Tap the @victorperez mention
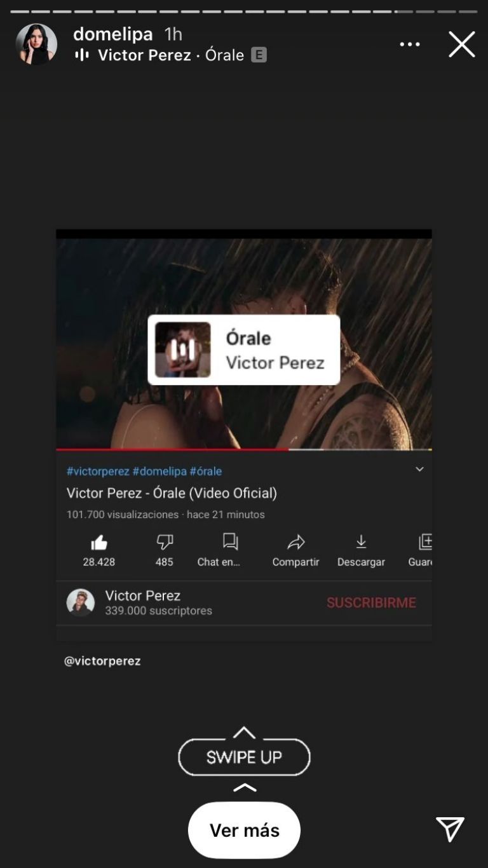The width and height of the screenshot is (488, 868). (x=102, y=661)
